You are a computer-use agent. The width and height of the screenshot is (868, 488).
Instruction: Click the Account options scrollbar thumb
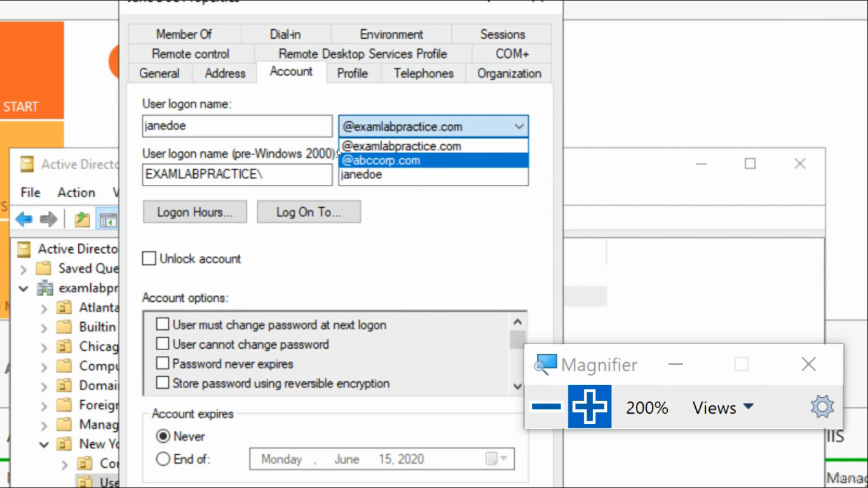517,340
